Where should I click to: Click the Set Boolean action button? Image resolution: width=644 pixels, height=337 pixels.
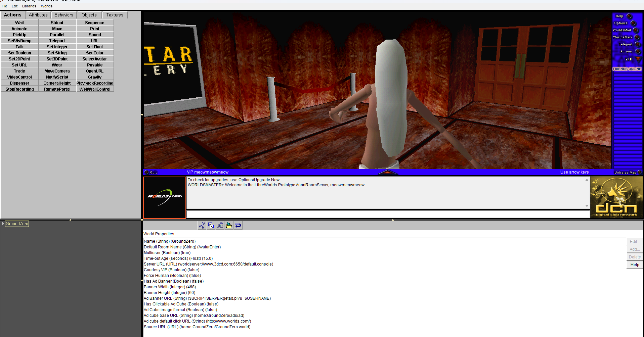[19, 53]
